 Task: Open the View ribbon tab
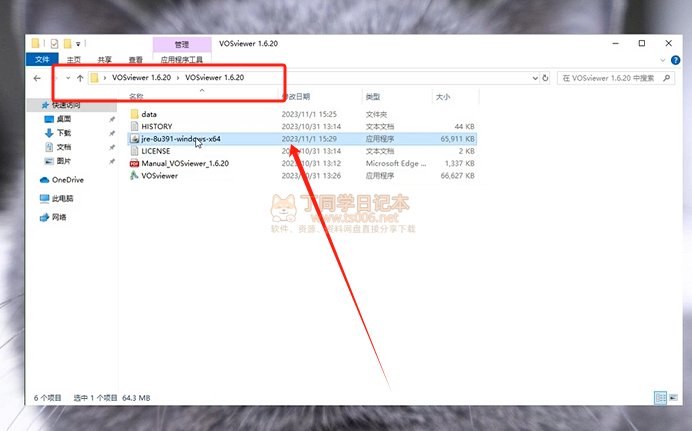coord(135,59)
